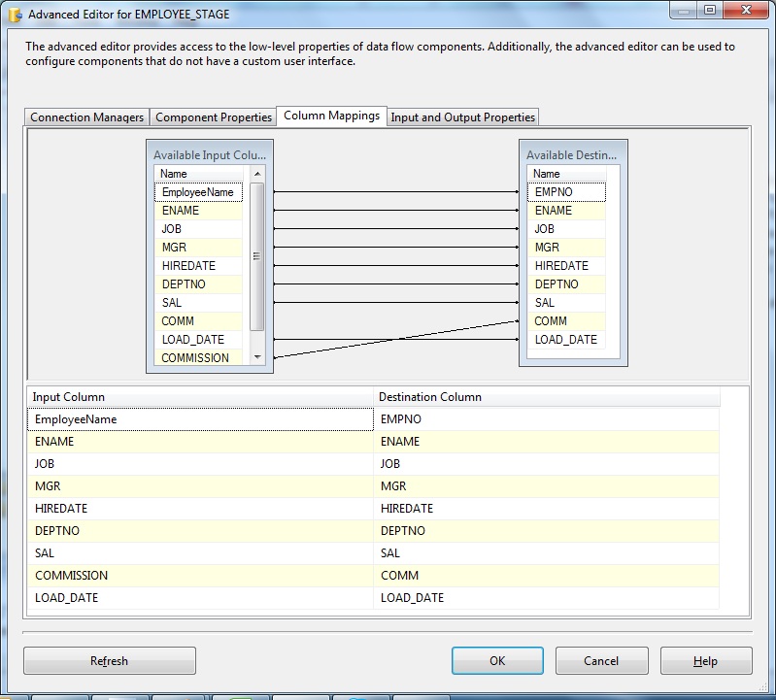Viewport: 776px width, 700px height.
Task: Select HIREDATE cell in Destination Column grid
Action: pyautogui.click(x=547, y=509)
